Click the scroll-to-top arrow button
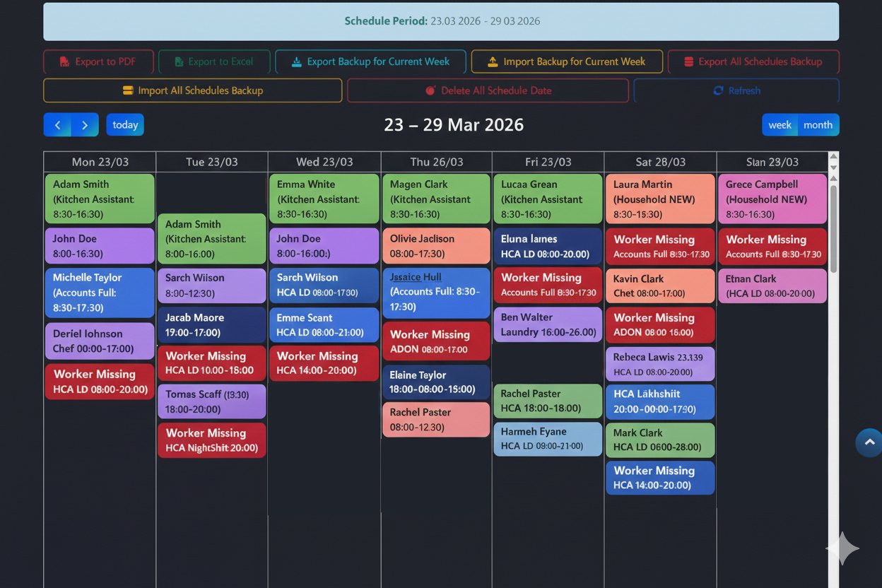 (x=869, y=442)
